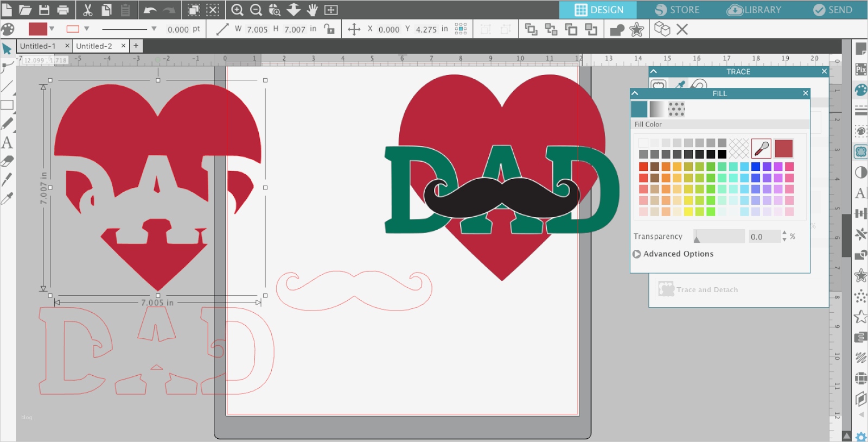Open the line style dropdown arrow
The height and width of the screenshot is (442, 868).
[154, 29]
